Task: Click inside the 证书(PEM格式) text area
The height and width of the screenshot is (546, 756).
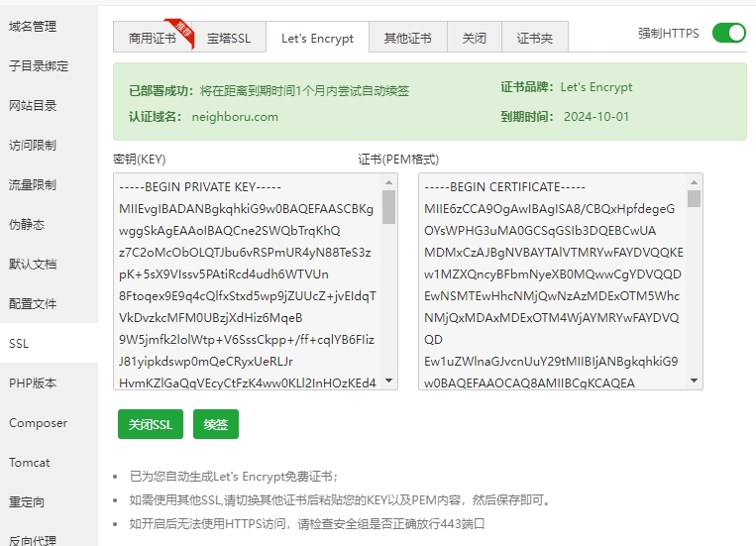Action: click(x=553, y=281)
